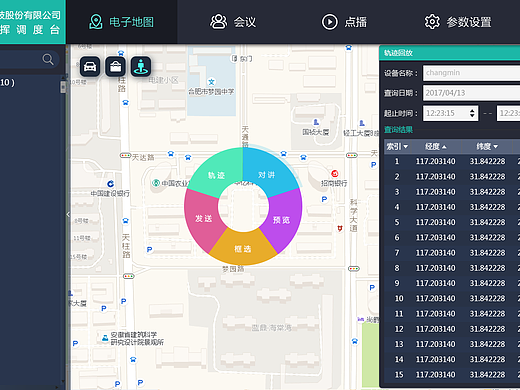520x390 pixels.
Task: Click the 起止时间 start time field
Action: click(450, 113)
